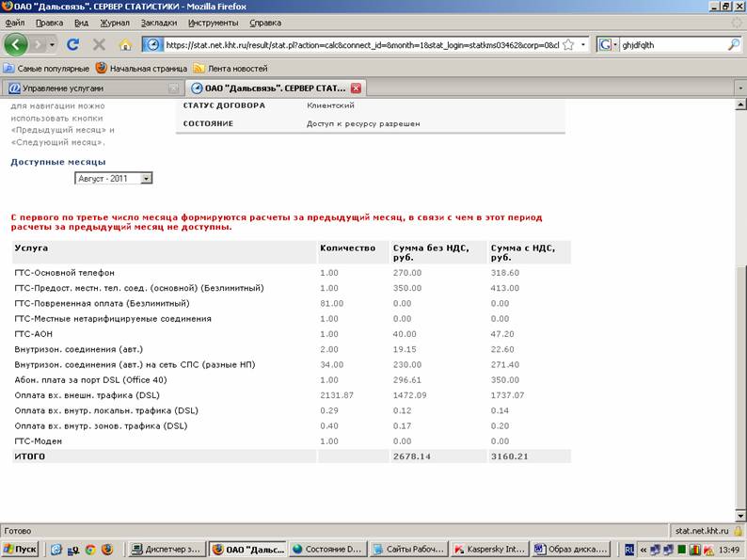Reload the page with the refresh icon
The height and width of the screenshot is (560, 747).
(74, 44)
